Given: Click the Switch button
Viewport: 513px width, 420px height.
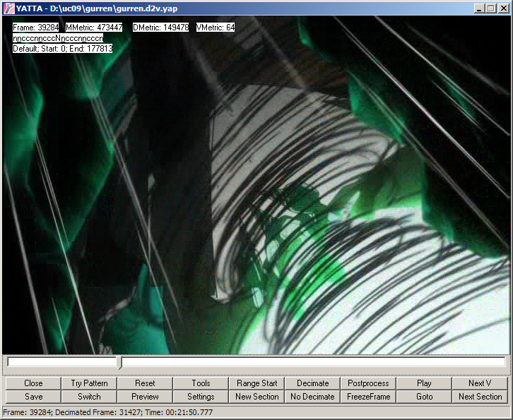Looking at the screenshot, I should (x=89, y=397).
